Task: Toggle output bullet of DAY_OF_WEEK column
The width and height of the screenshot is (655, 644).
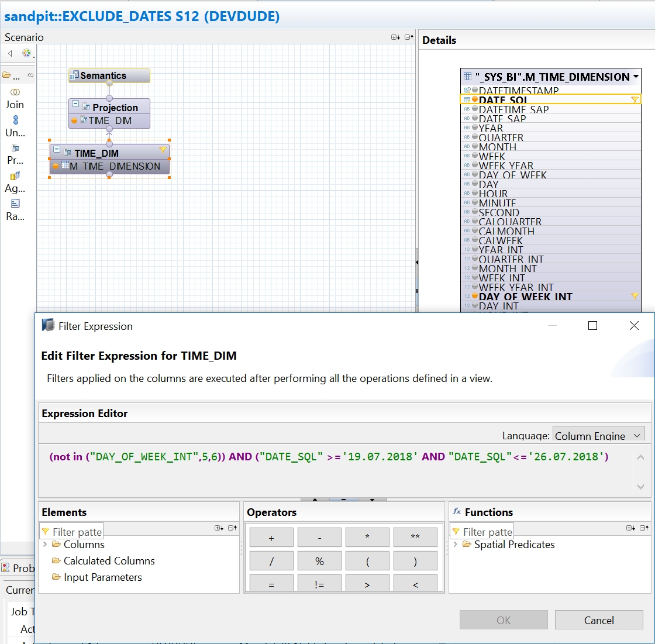Action: pyautogui.click(x=474, y=174)
